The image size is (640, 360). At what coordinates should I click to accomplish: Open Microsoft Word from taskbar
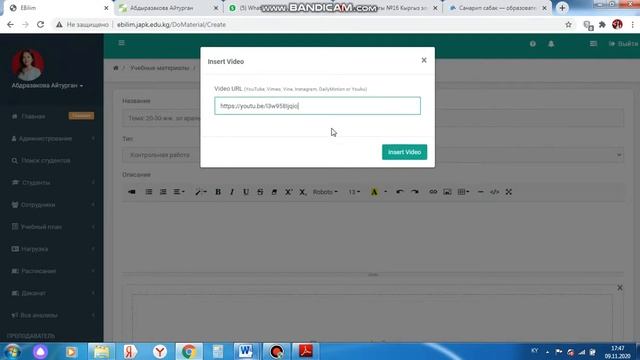(x=245, y=351)
